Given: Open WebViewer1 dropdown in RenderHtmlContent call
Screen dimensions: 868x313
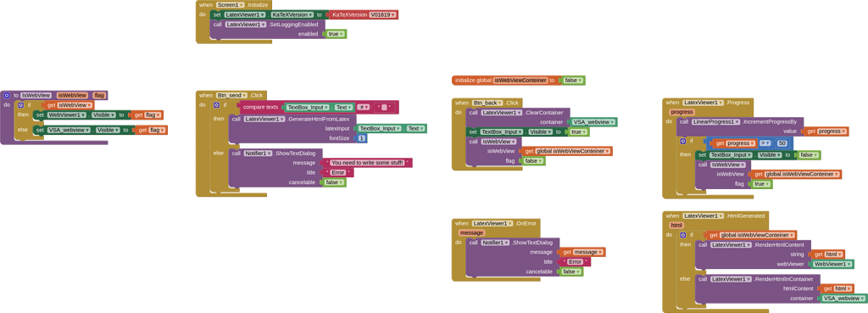Looking at the screenshot, I should click(x=832, y=265).
